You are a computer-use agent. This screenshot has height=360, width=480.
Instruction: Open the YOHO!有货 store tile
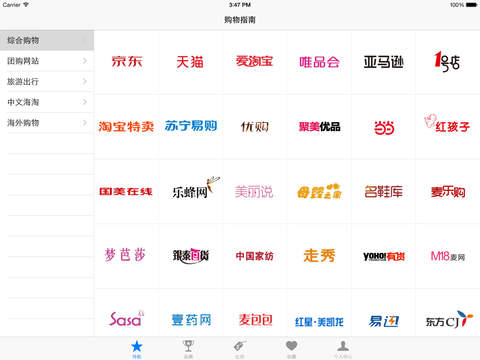pos(384,256)
